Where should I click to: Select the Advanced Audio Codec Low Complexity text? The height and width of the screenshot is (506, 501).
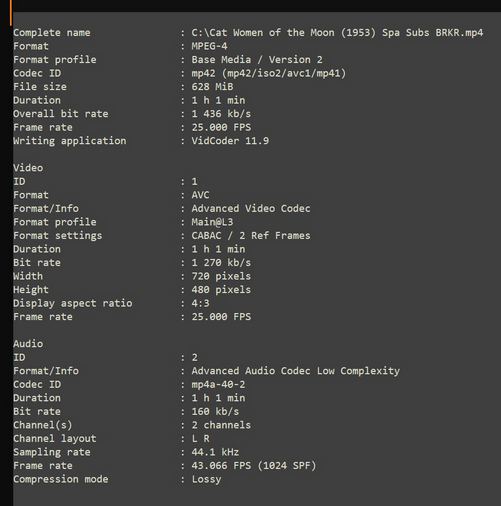[x=295, y=371]
